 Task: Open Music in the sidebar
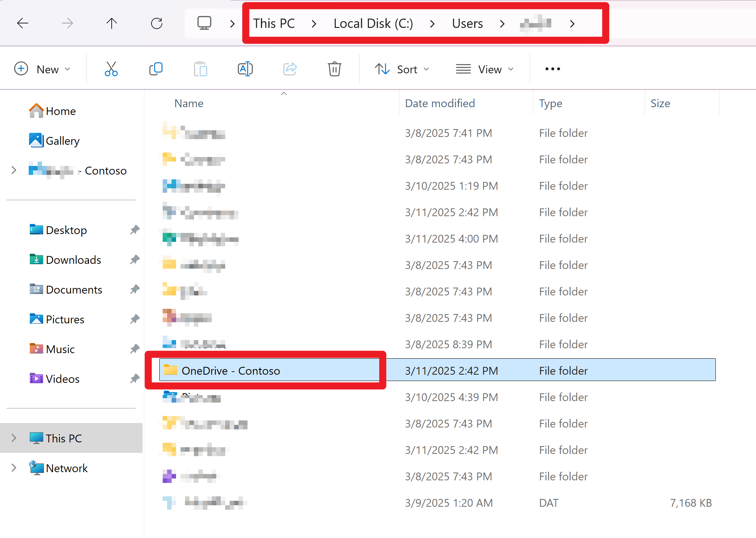click(x=52, y=349)
